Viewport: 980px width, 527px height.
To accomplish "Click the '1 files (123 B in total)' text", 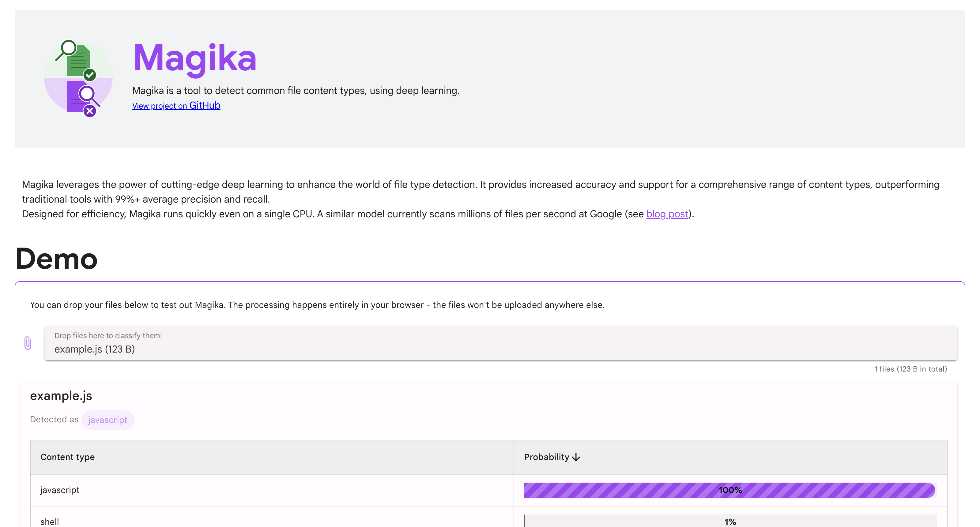I will pyautogui.click(x=910, y=369).
